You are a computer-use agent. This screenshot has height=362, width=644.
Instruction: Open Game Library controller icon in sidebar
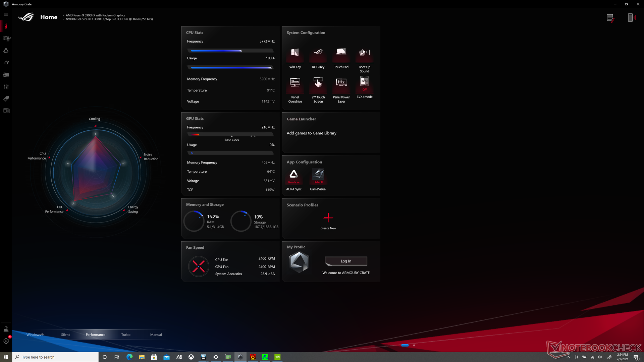(6, 75)
